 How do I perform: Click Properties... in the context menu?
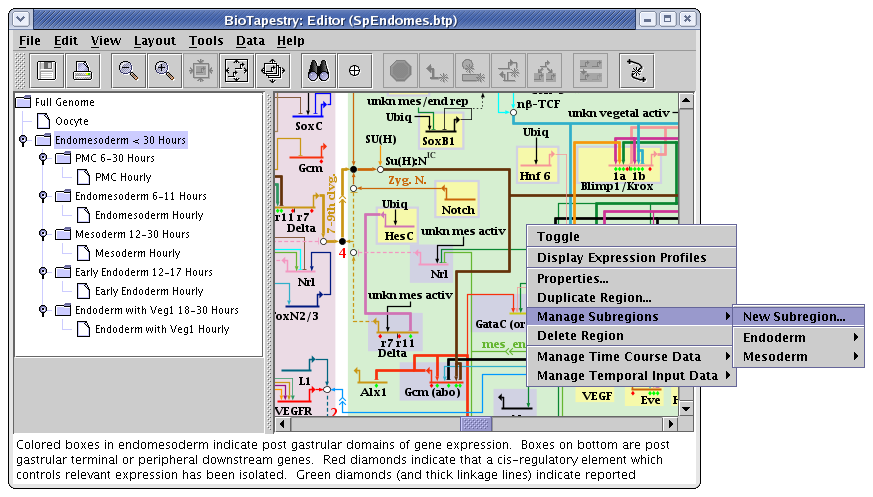(572, 279)
